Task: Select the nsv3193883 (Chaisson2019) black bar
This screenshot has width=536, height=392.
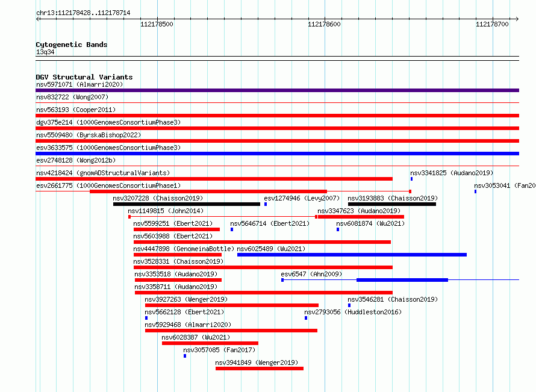Action: click(392, 204)
